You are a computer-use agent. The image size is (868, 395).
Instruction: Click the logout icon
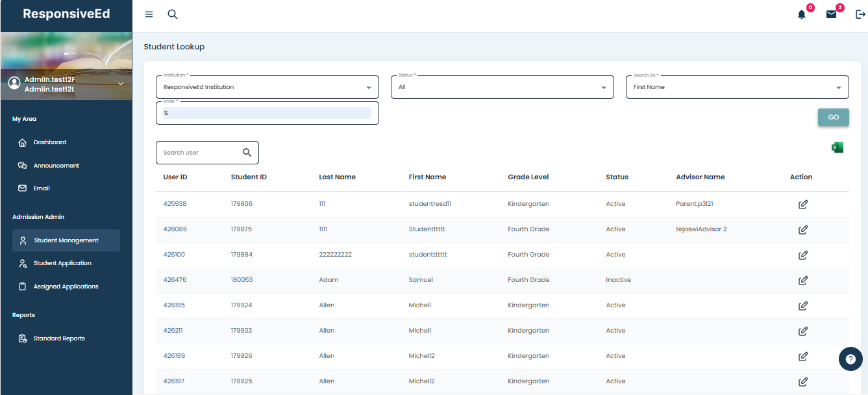(x=860, y=14)
